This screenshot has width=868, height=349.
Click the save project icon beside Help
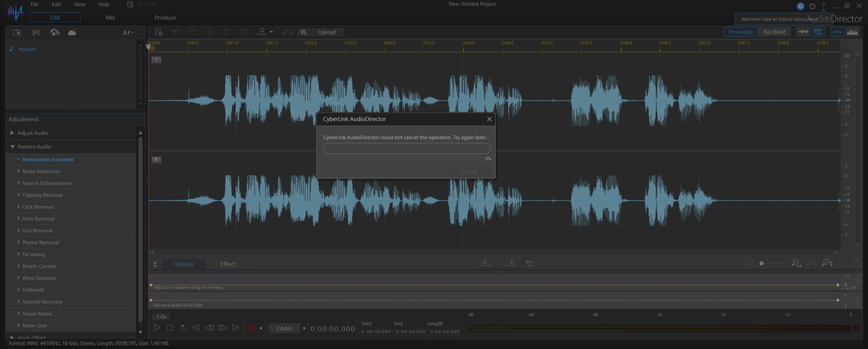[130, 4]
